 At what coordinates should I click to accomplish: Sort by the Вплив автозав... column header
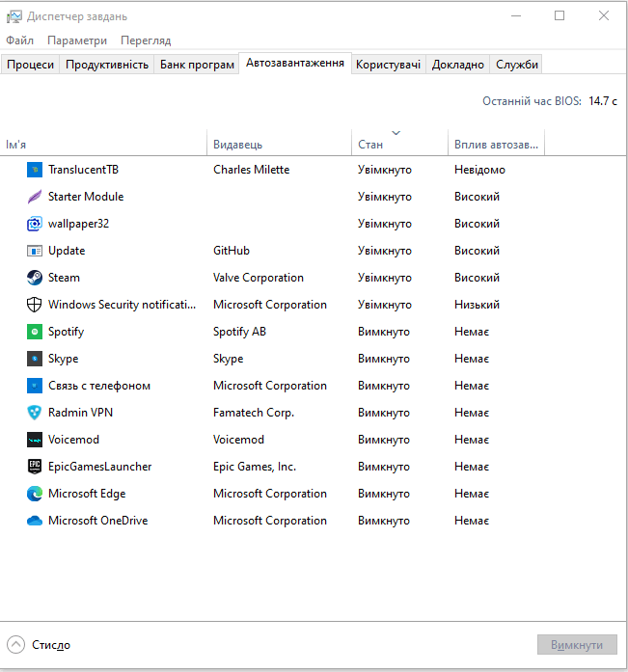point(497,143)
